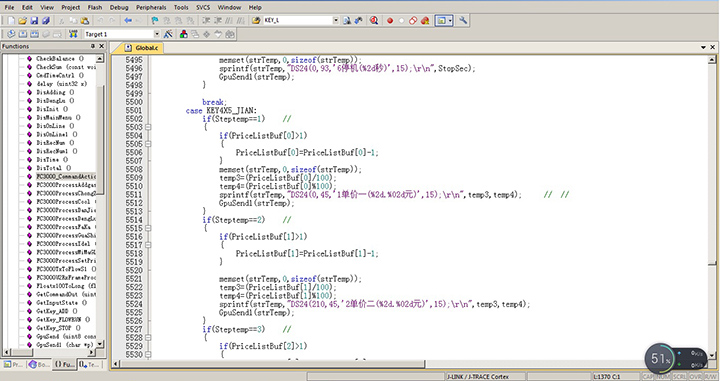
Task: Collapse code block at line 5503
Action: coord(148,127)
